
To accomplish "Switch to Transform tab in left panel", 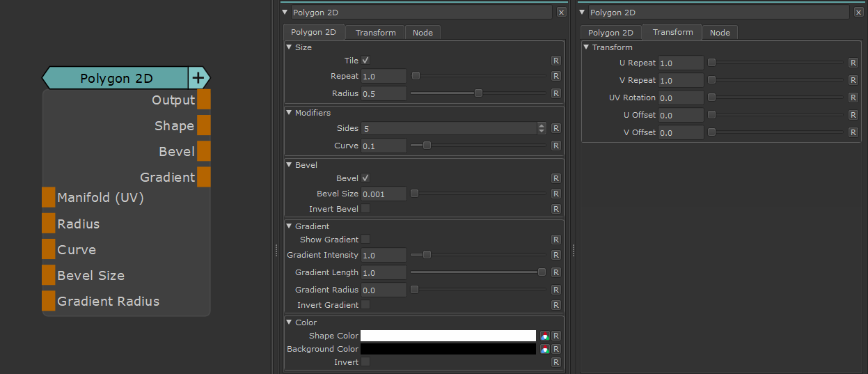I will point(375,33).
